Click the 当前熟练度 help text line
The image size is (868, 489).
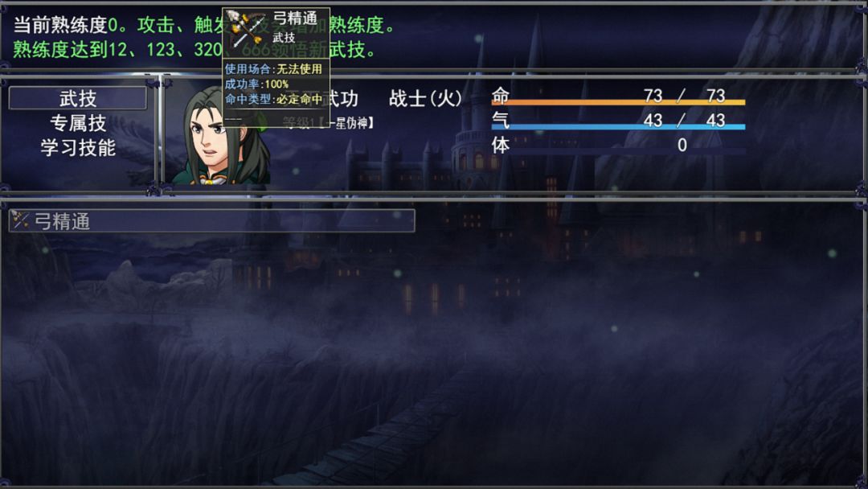pyautogui.click(x=203, y=25)
